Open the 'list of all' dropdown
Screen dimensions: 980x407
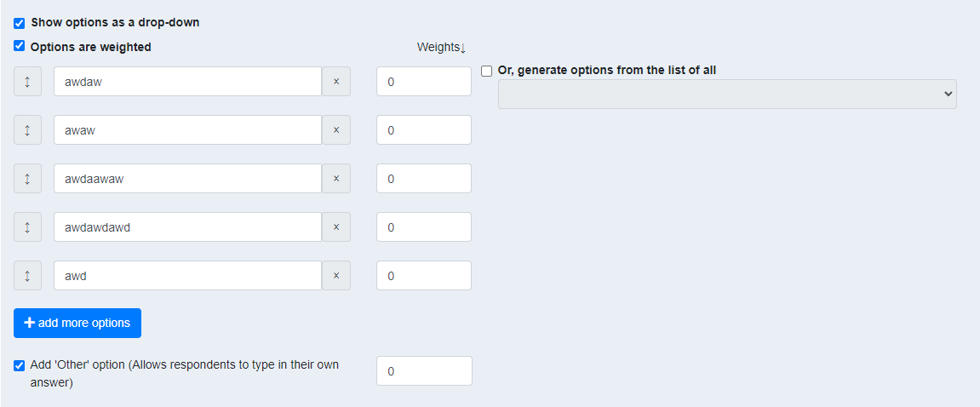(727, 95)
